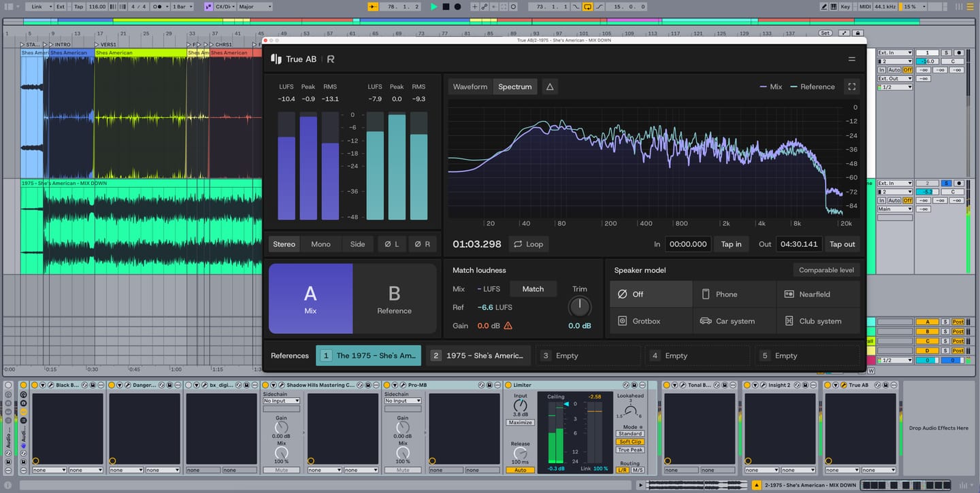
Task: Select the Spectrum view tab
Action: (514, 86)
